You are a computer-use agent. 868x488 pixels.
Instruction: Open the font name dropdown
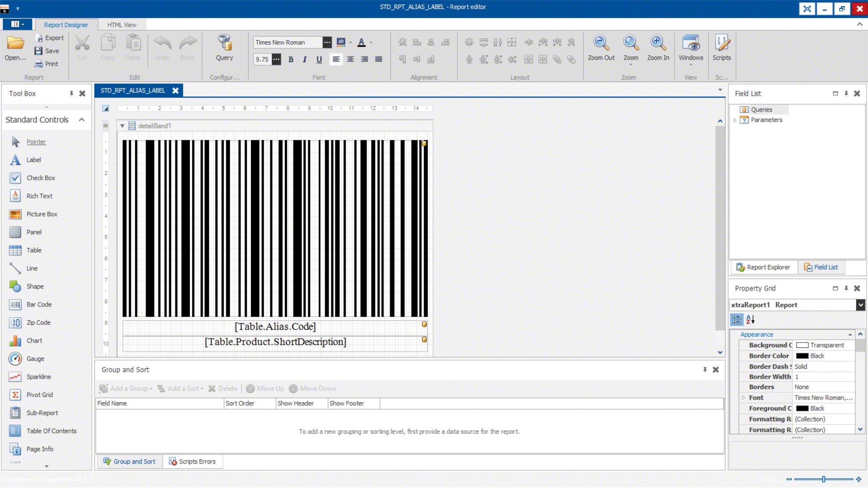327,42
